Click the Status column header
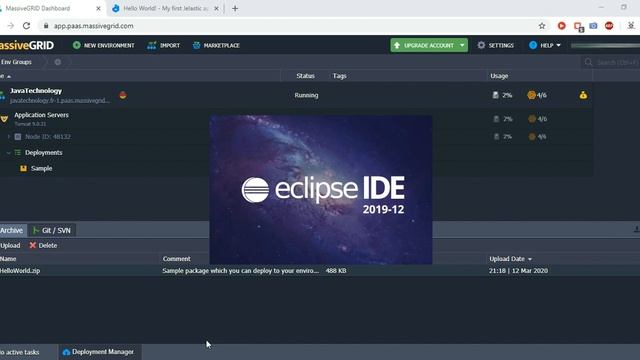640x360 pixels. point(305,76)
